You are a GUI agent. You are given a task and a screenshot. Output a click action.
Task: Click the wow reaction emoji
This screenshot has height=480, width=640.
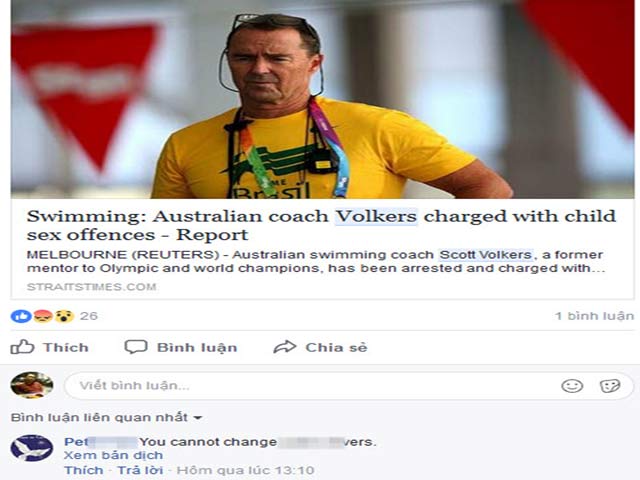[64, 316]
